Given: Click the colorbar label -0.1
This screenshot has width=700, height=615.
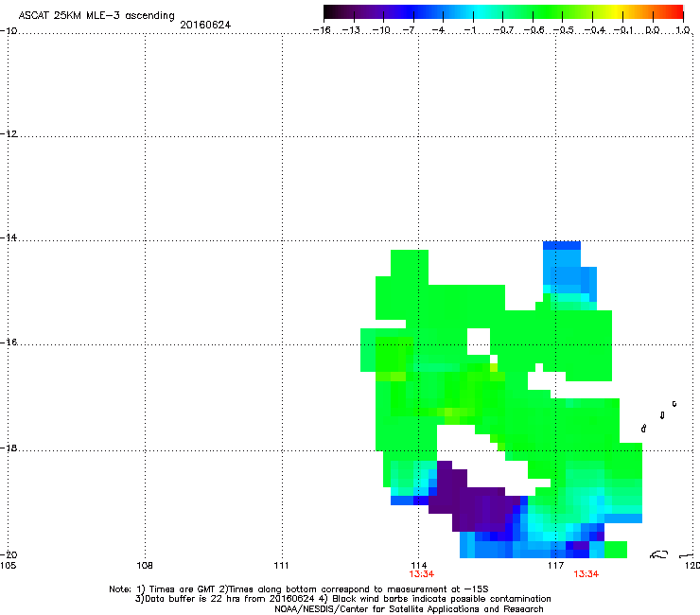Looking at the screenshot, I should (623, 30).
